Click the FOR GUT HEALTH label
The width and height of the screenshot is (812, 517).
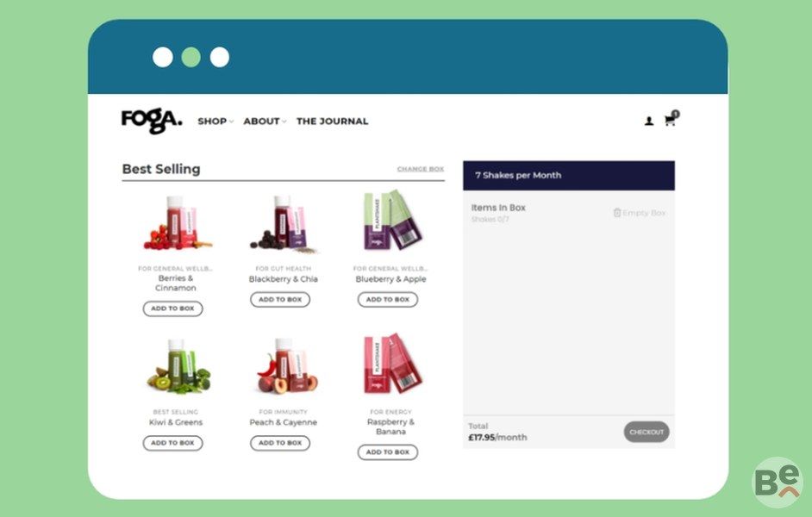click(x=284, y=269)
